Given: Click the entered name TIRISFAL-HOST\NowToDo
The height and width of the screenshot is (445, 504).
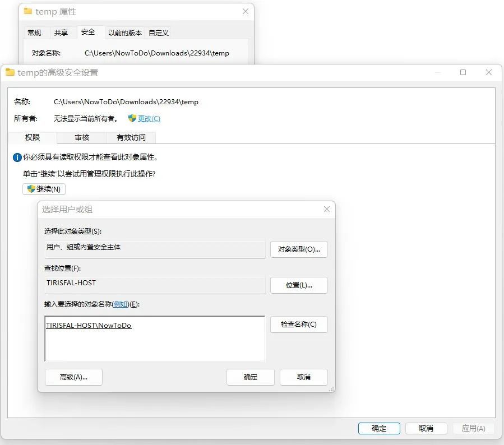Looking at the screenshot, I should 89,326.
